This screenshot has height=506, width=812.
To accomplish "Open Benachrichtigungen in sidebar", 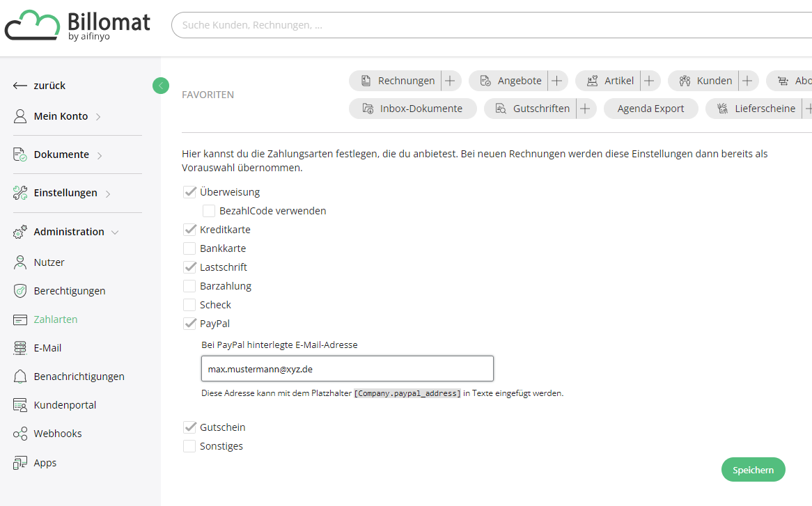I will click(79, 377).
